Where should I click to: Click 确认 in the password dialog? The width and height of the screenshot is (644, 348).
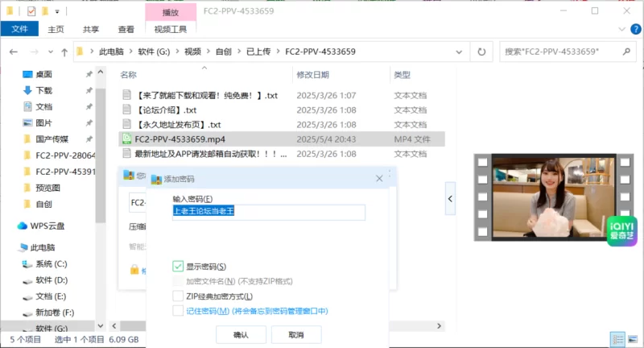pyautogui.click(x=241, y=335)
